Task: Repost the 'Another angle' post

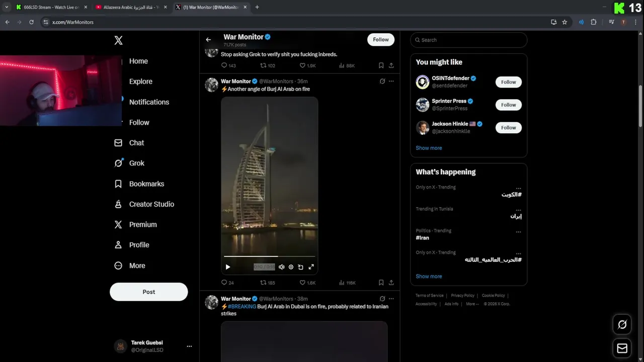Action: (267, 283)
